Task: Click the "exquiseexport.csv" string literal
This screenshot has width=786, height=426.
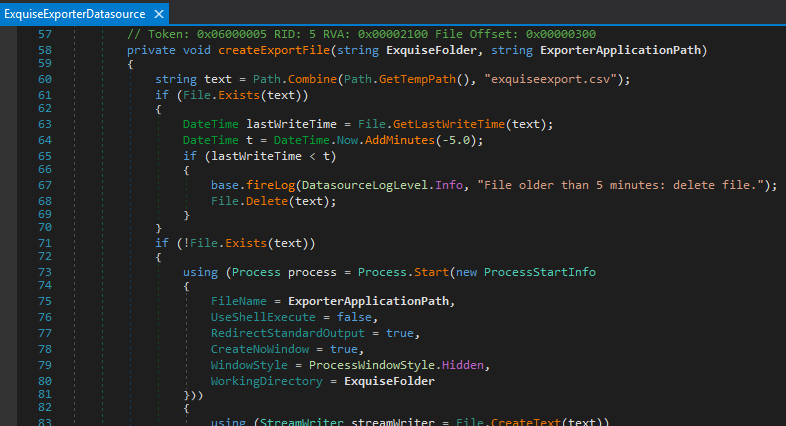Action: click(550, 79)
